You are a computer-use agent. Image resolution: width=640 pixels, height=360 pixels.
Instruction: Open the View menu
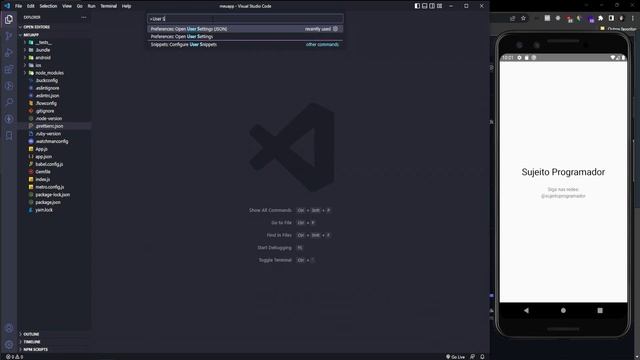[67, 6]
